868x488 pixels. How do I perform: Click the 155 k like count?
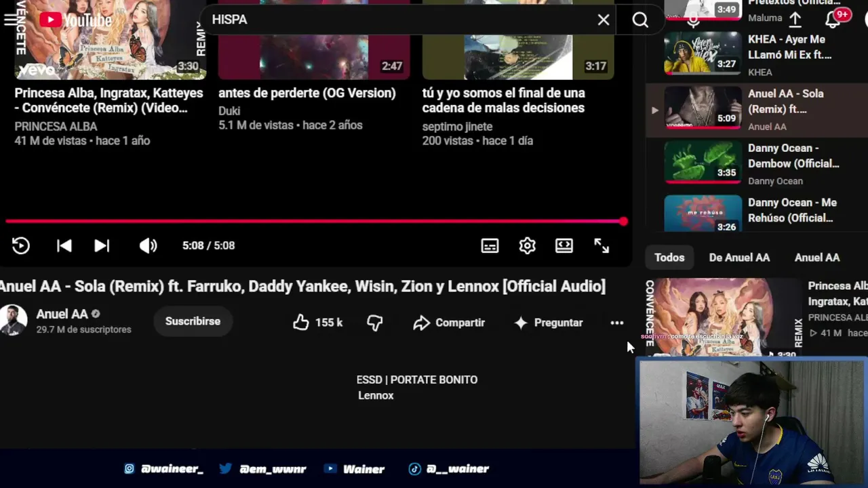point(329,323)
